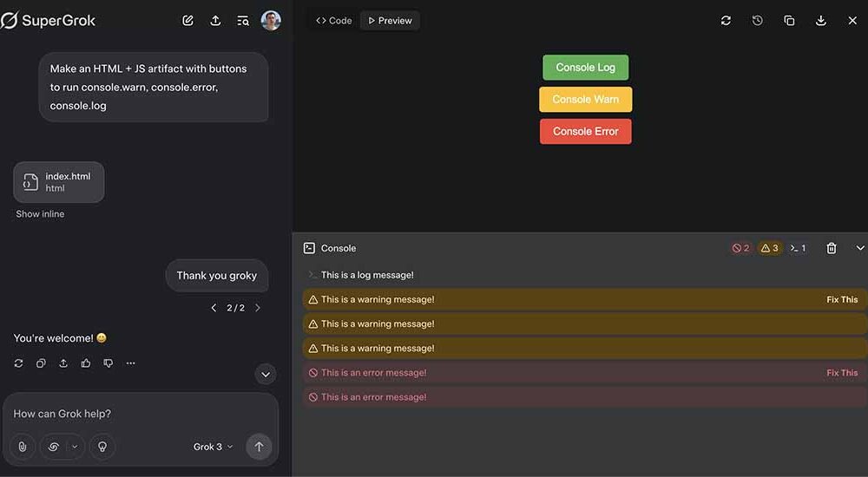Viewport: 868px width, 477px height.
Task: Download the artifact file
Action: click(820, 21)
